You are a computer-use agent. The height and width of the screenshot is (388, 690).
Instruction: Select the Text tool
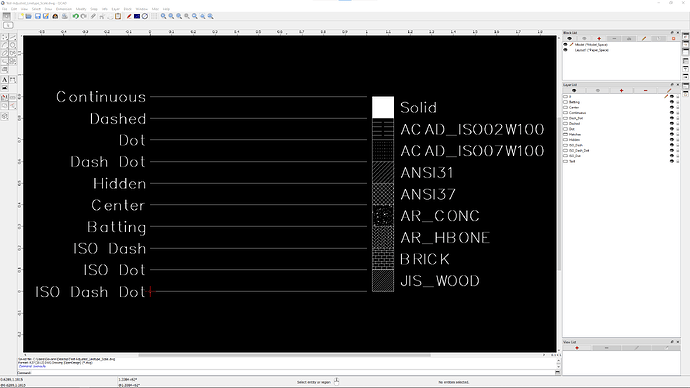pos(5,80)
